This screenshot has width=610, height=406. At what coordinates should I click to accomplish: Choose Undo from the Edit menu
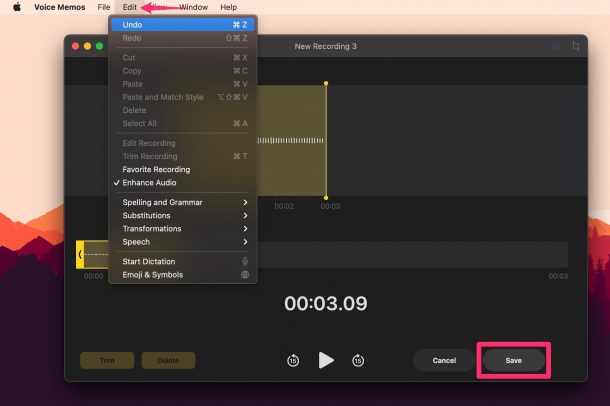(183, 25)
